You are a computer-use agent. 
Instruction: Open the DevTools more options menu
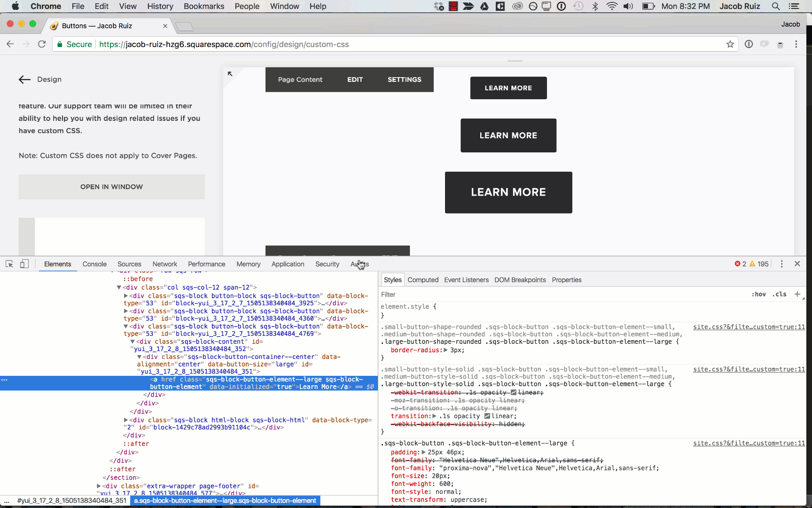(x=781, y=264)
